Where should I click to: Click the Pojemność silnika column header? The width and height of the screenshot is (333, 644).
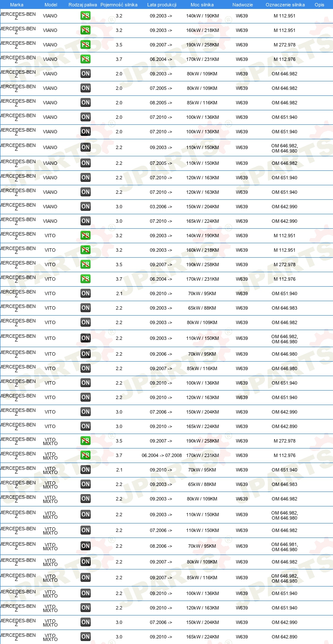click(x=119, y=5)
